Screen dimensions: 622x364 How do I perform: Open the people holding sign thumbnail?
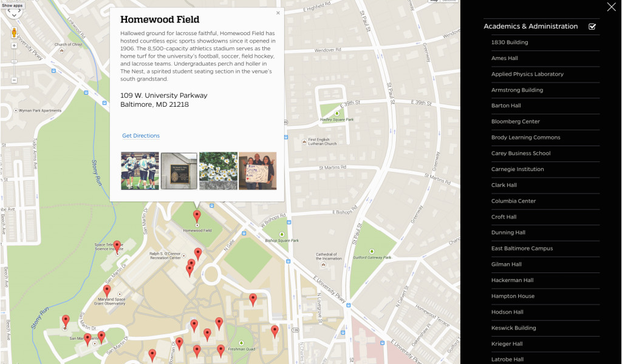coord(258,170)
